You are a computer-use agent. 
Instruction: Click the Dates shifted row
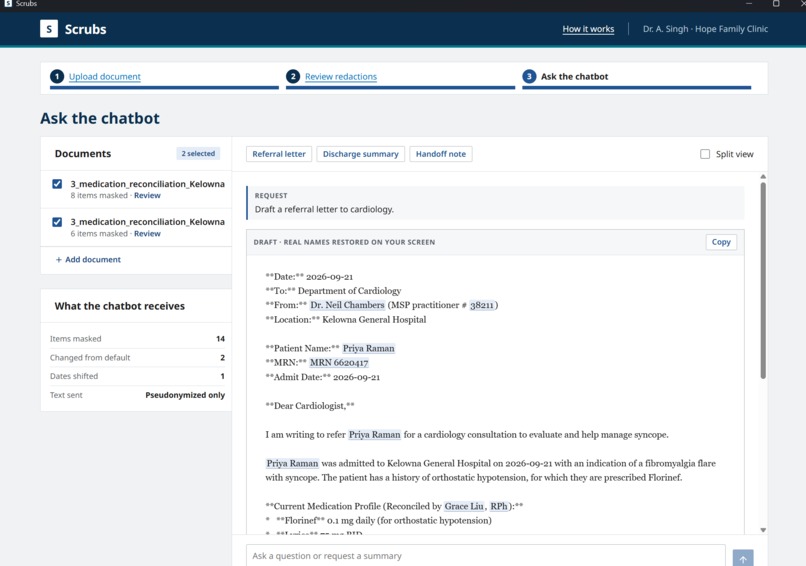(137, 376)
